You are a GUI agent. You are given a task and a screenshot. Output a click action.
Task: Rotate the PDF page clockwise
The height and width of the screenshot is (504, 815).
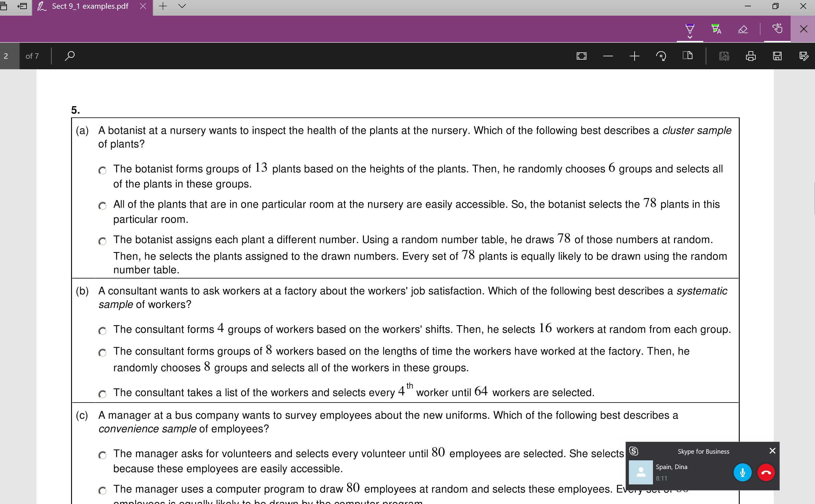coord(661,56)
